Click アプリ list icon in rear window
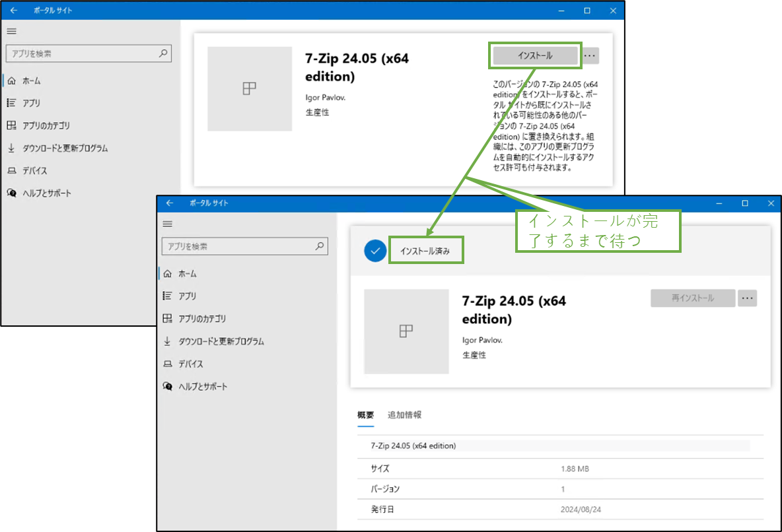Image resolution: width=782 pixels, height=532 pixels. pyautogui.click(x=11, y=103)
